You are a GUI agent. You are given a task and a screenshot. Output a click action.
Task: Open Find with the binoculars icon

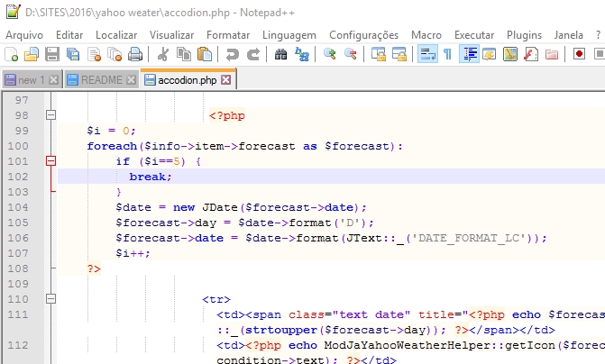(281, 55)
